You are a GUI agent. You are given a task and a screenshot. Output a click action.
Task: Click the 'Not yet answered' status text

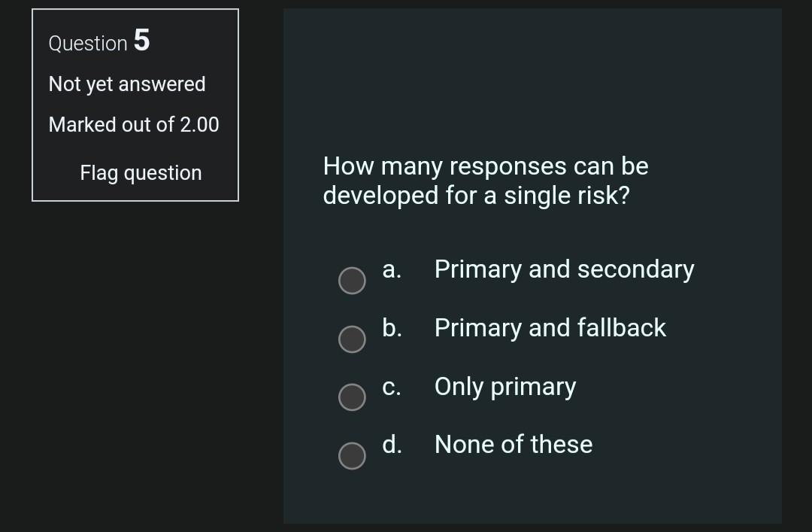point(126,84)
